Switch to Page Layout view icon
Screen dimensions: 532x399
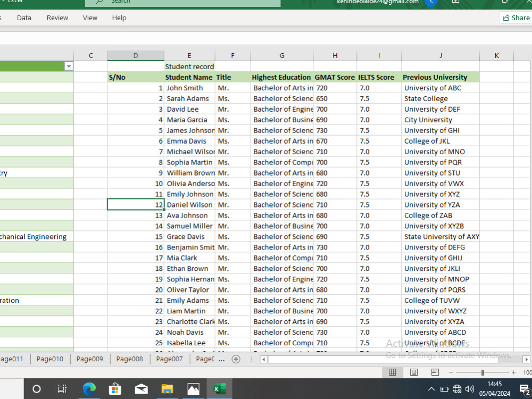click(414, 372)
